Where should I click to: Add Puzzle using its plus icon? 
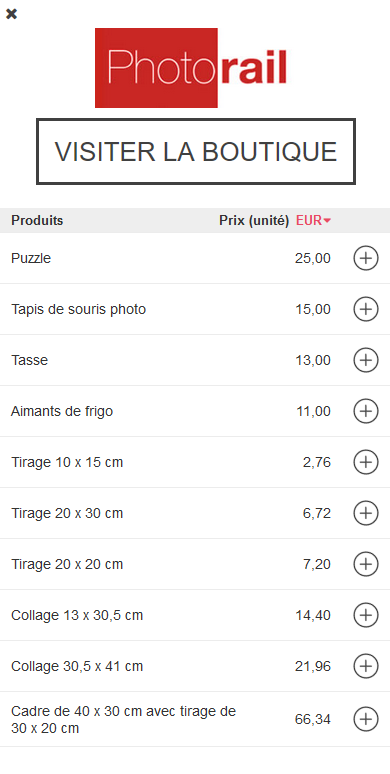click(x=366, y=258)
